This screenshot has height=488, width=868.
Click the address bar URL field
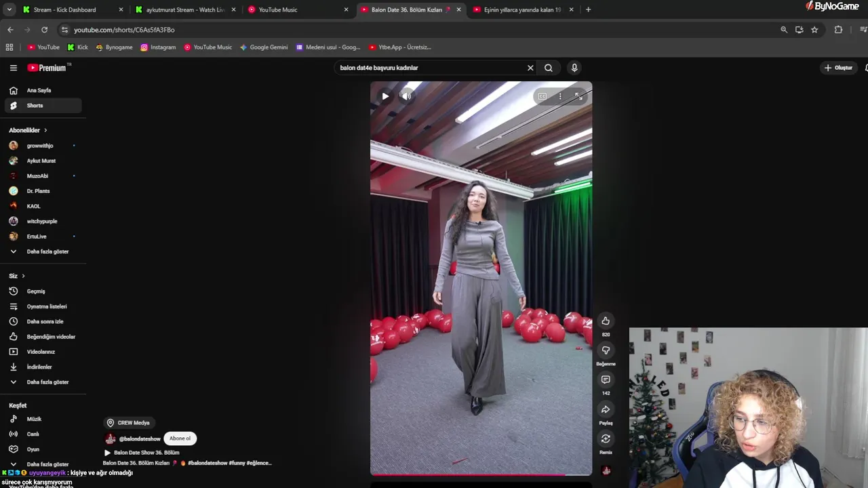coord(420,30)
